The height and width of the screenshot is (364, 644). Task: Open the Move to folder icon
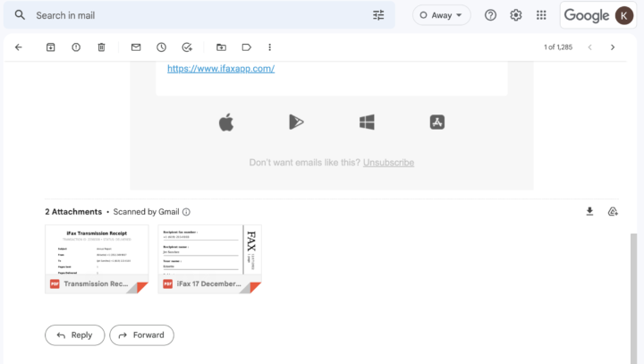[222, 47]
